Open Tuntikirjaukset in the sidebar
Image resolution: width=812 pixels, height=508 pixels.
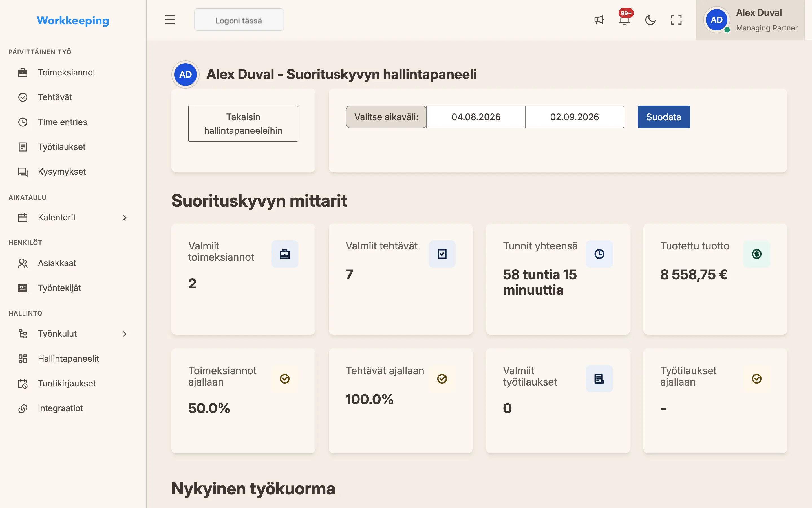tap(73, 383)
